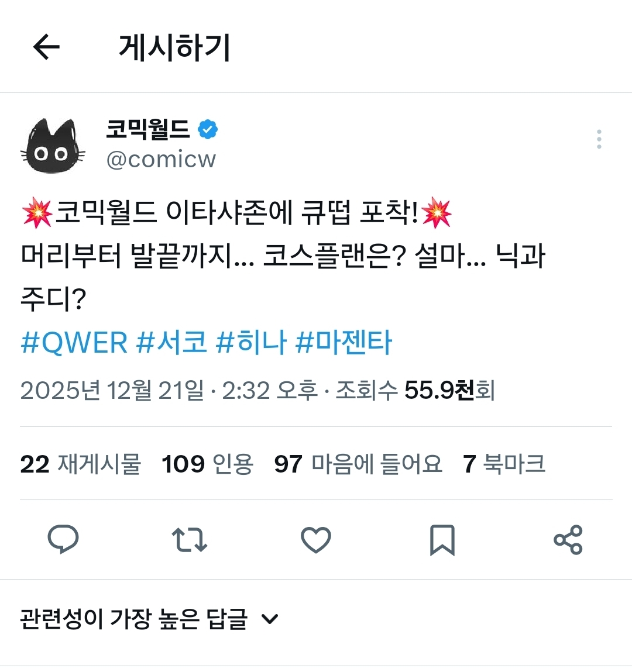View the 22 재게시물 list
The image size is (632, 672).
click(x=81, y=464)
